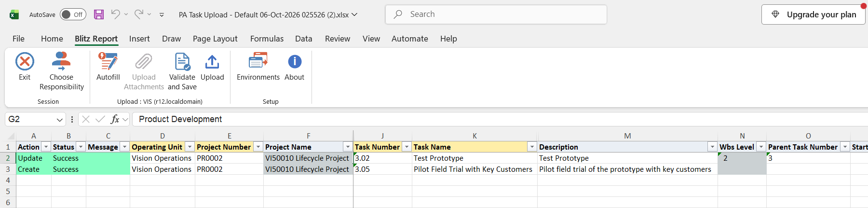
Task: Open the Project Name filter dropdown
Action: click(348, 147)
